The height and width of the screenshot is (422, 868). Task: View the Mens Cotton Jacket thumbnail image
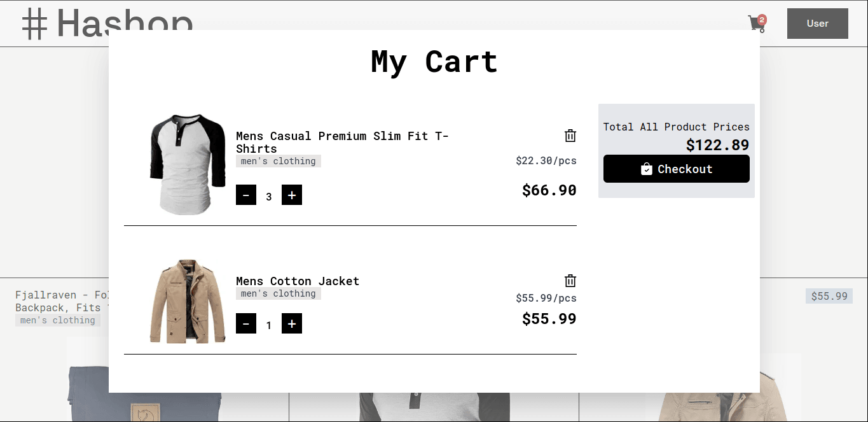(188, 302)
